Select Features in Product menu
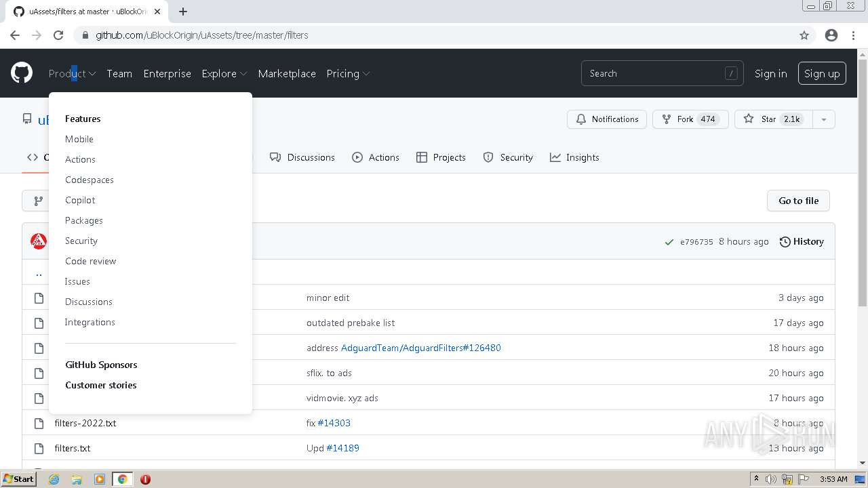The height and width of the screenshot is (488, 868). [x=83, y=119]
